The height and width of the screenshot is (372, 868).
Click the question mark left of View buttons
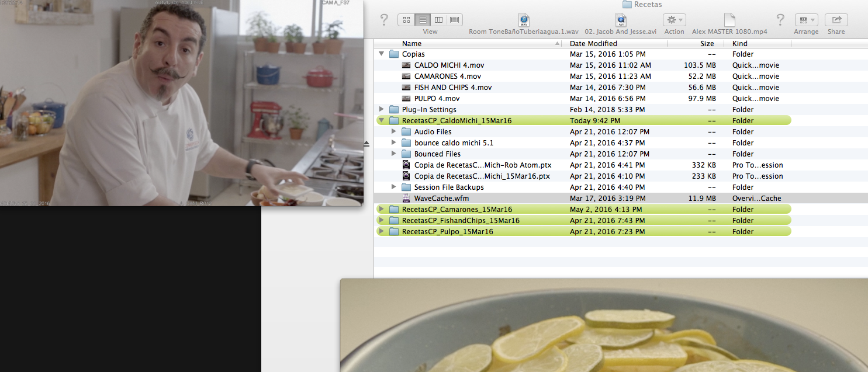(x=384, y=20)
